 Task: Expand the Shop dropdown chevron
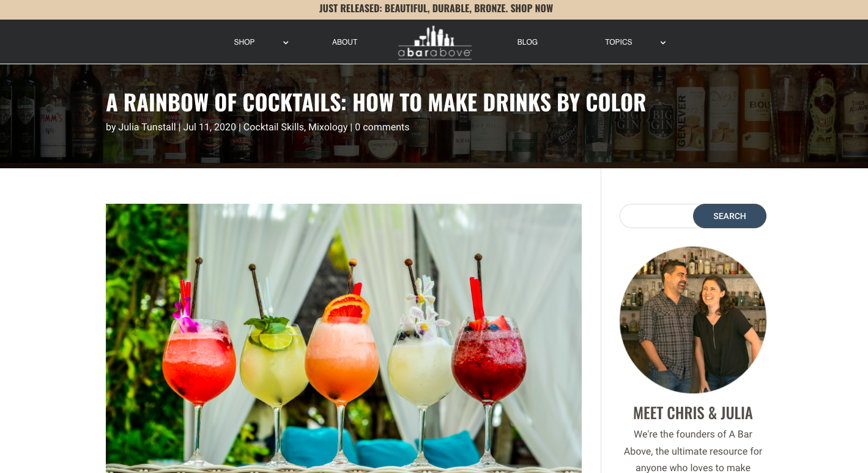[286, 43]
